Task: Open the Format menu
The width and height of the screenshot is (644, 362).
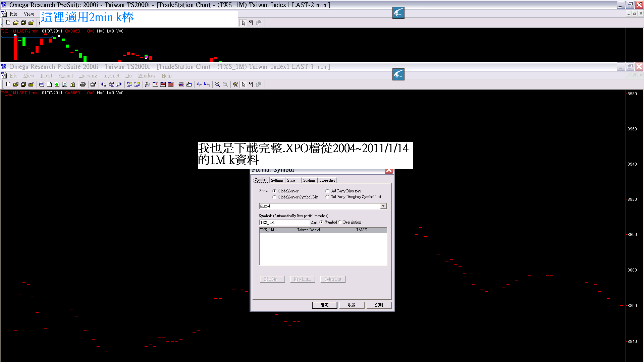Action: click(65, 76)
